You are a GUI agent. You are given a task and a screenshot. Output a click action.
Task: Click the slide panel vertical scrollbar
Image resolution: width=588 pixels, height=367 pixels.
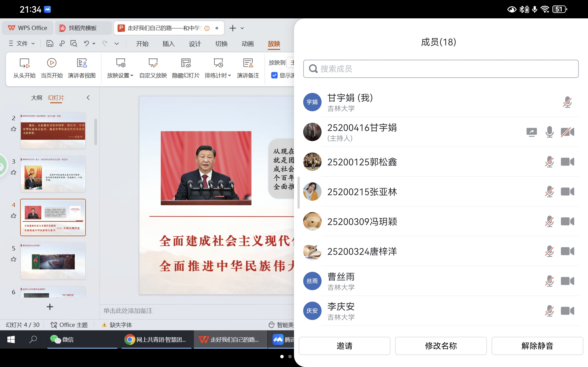coord(96,132)
